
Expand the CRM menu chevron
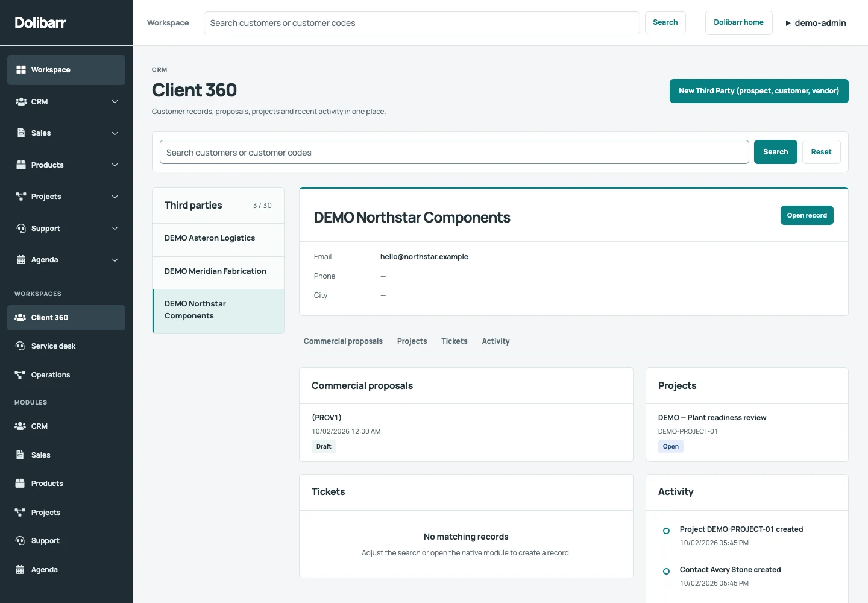[x=115, y=102]
